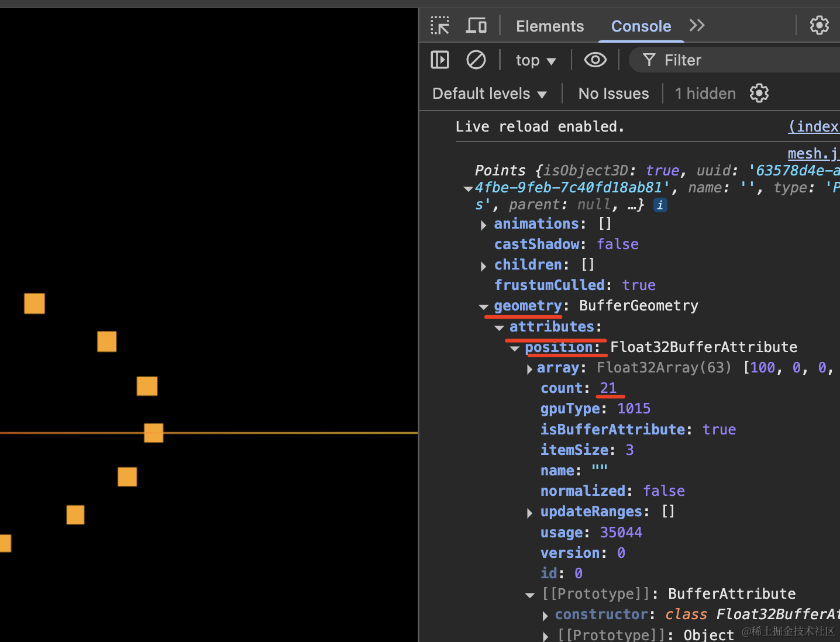The image size is (840, 642).
Task: Click the 1 hidden message count
Action: pyautogui.click(x=705, y=94)
